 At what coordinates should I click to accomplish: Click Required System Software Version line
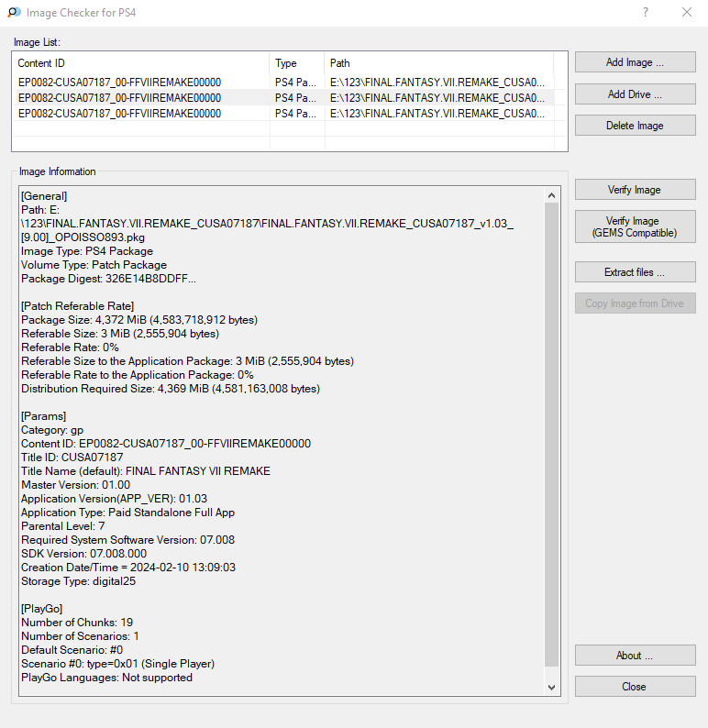pyautogui.click(x=127, y=540)
